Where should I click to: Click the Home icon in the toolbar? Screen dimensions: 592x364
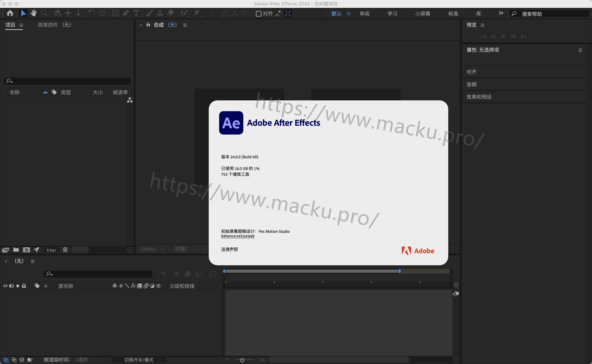click(10, 13)
